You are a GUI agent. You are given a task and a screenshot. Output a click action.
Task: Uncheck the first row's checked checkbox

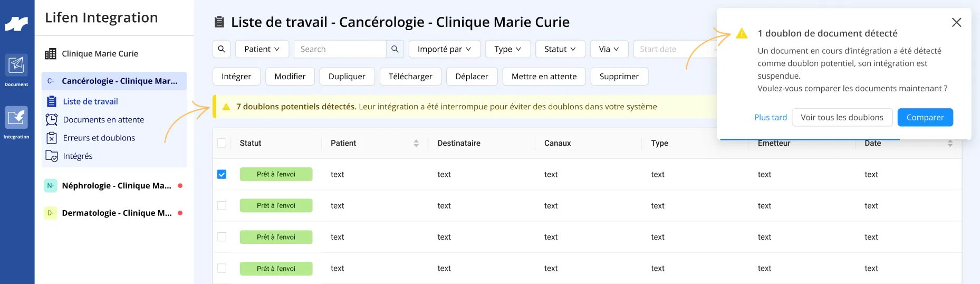222,174
